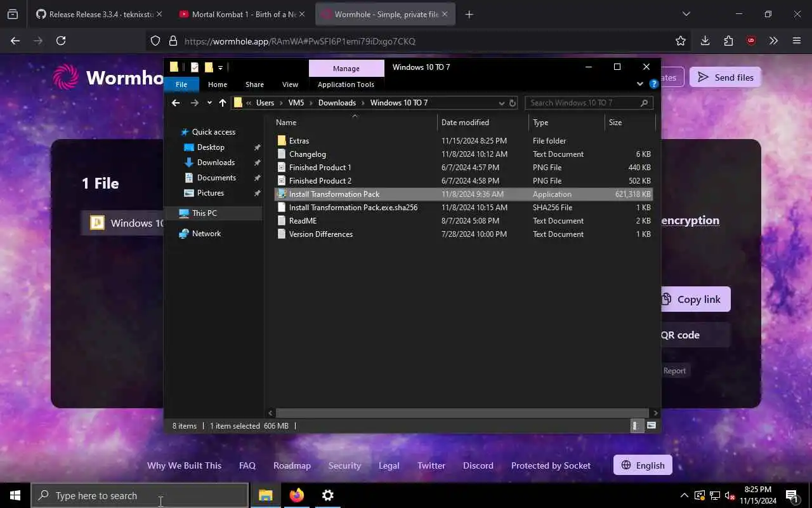Open File Explorer help question mark

point(654,84)
